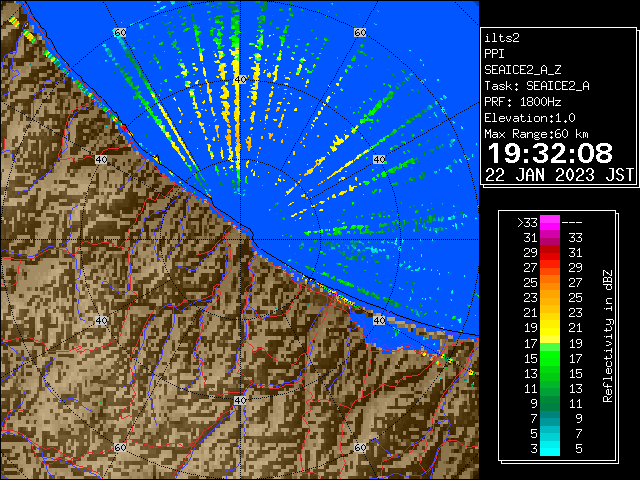Viewport: 640px width, 480px height.
Task: Click the '3' label at the legend's bottom left
Action: pyautogui.click(x=534, y=449)
